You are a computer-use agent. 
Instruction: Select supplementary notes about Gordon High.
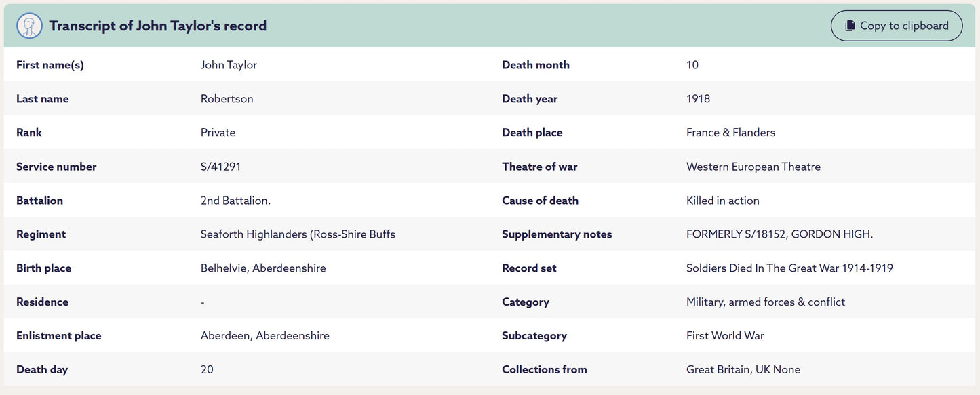click(x=779, y=234)
